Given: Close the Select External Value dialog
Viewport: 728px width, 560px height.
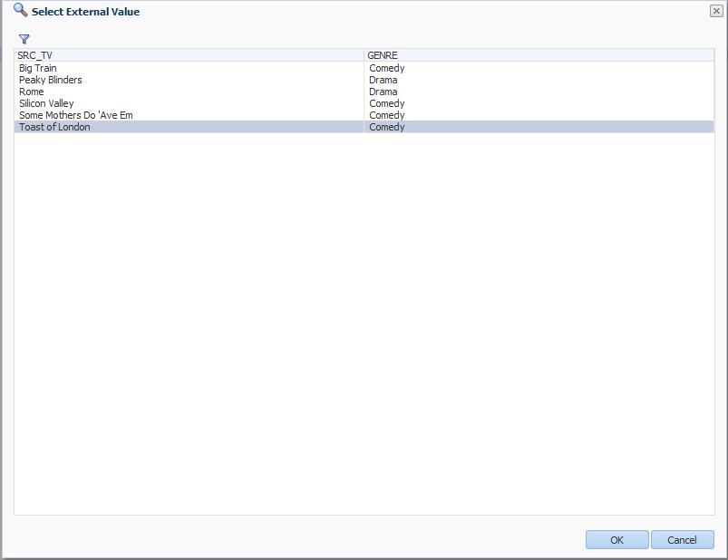Looking at the screenshot, I should (x=715, y=11).
